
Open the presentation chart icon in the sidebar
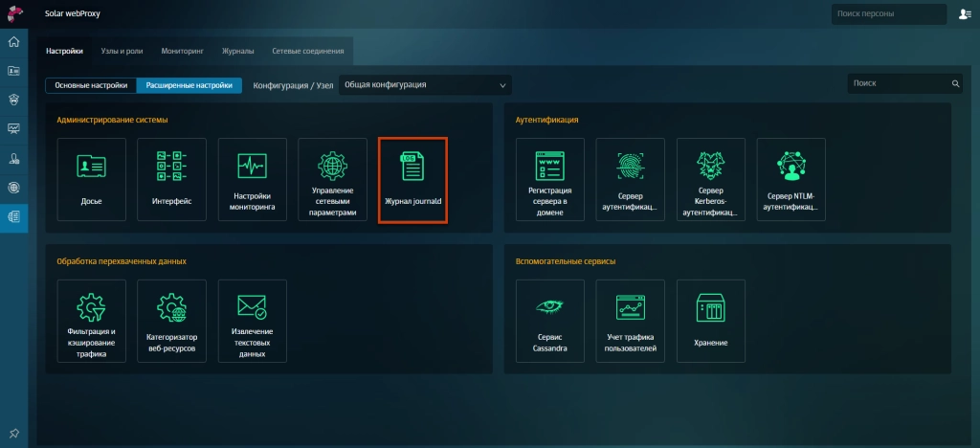click(x=13, y=128)
